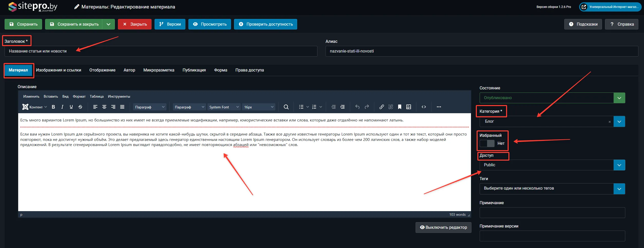Click the Сохранить button
644x248 pixels.
pyautogui.click(x=23, y=24)
